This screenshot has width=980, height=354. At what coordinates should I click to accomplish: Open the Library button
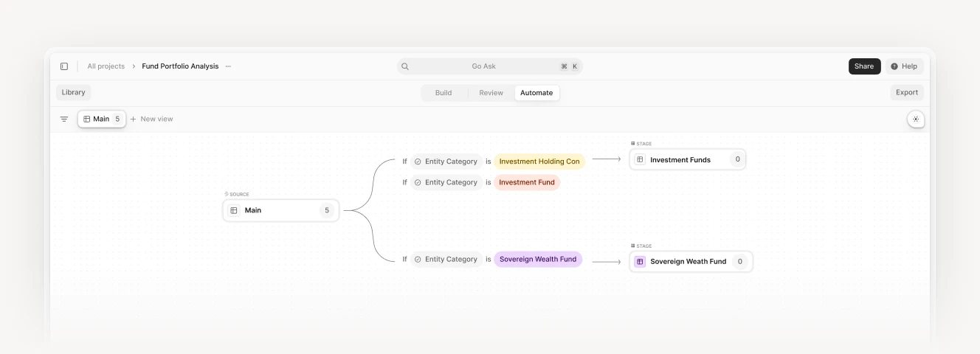[x=73, y=92]
